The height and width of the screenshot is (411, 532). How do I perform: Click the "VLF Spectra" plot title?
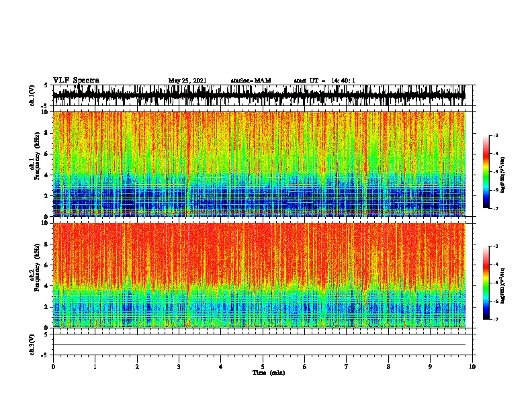76,80
